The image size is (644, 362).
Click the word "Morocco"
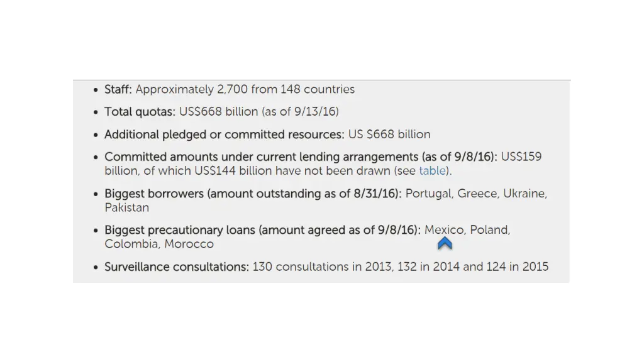[189, 244]
